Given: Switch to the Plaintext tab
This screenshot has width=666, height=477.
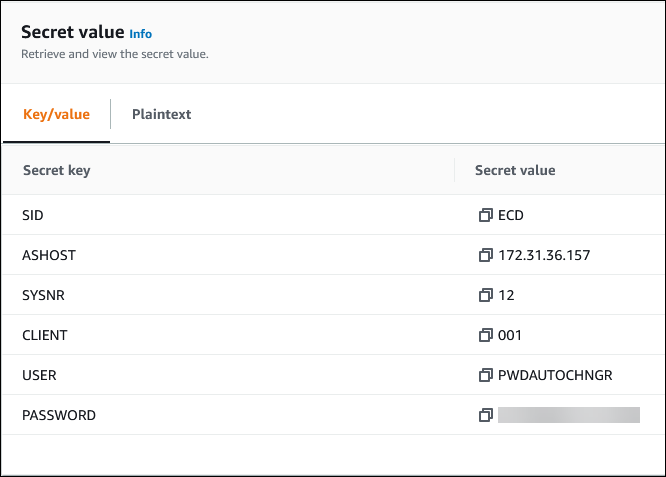Looking at the screenshot, I should pos(161,114).
